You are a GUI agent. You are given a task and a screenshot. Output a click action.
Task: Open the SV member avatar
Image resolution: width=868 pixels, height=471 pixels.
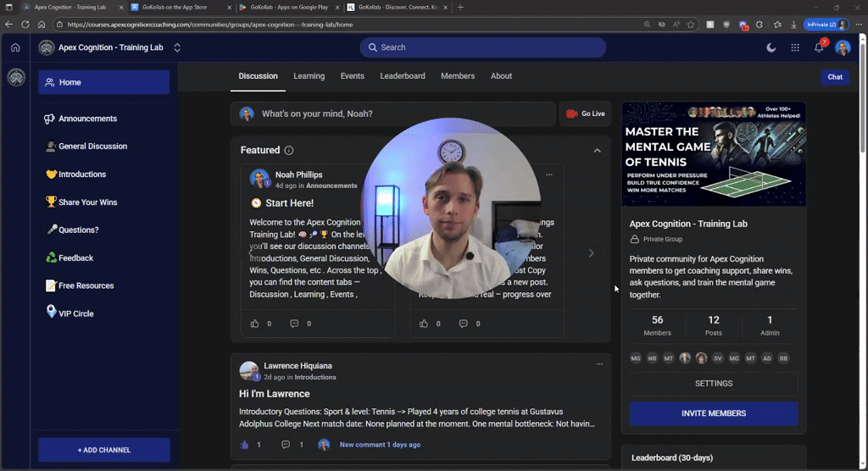(x=717, y=358)
